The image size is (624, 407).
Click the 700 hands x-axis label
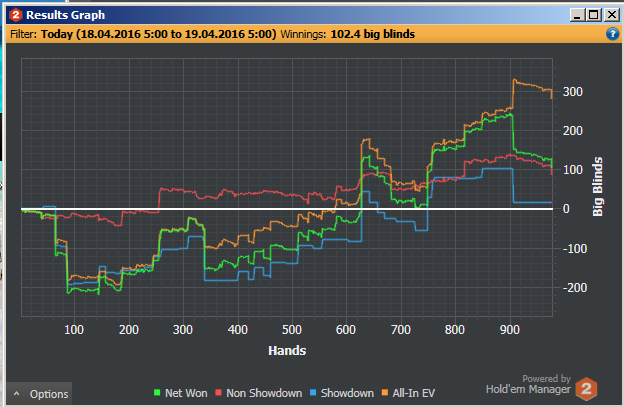[401, 330]
